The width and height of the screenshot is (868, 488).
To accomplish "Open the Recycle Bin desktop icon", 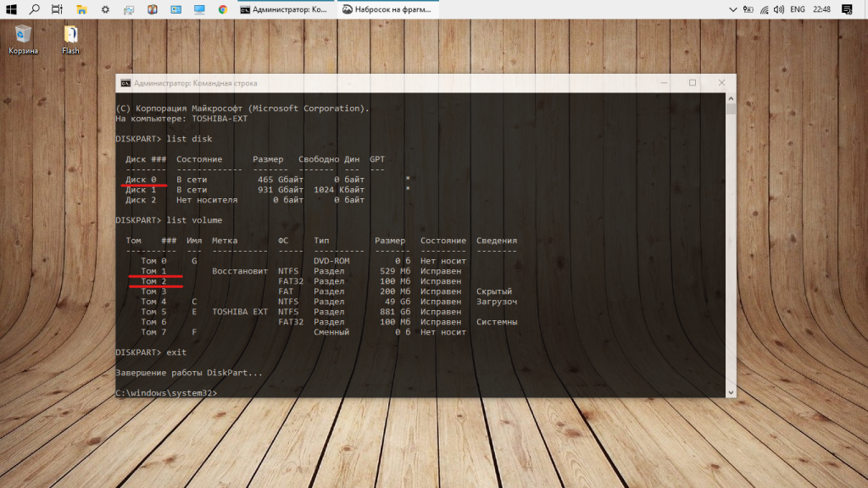I will point(23,40).
